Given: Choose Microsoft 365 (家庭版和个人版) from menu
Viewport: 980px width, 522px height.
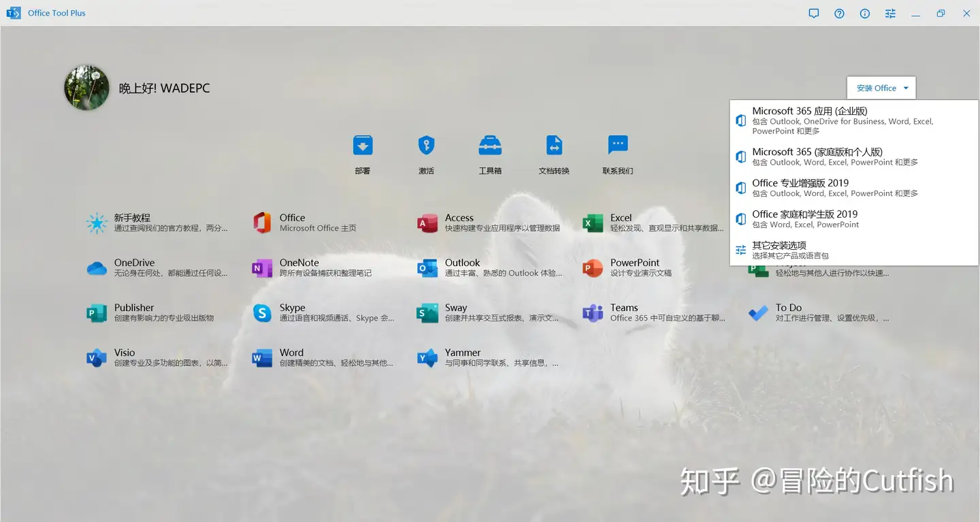Looking at the screenshot, I should [x=854, y=157].
